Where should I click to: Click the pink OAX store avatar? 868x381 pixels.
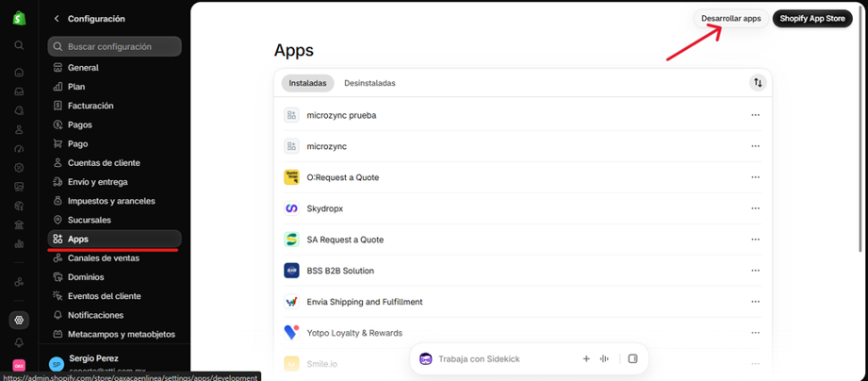(20, 366)
